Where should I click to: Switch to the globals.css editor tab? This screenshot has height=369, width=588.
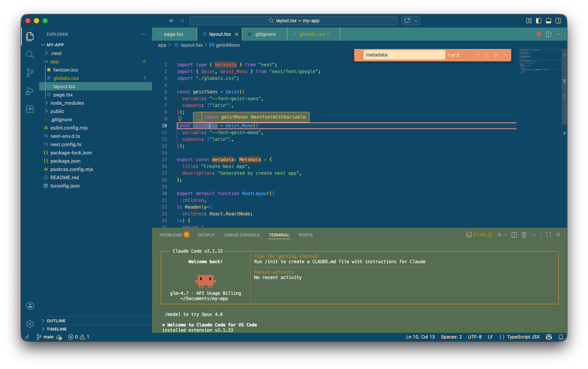314,34
